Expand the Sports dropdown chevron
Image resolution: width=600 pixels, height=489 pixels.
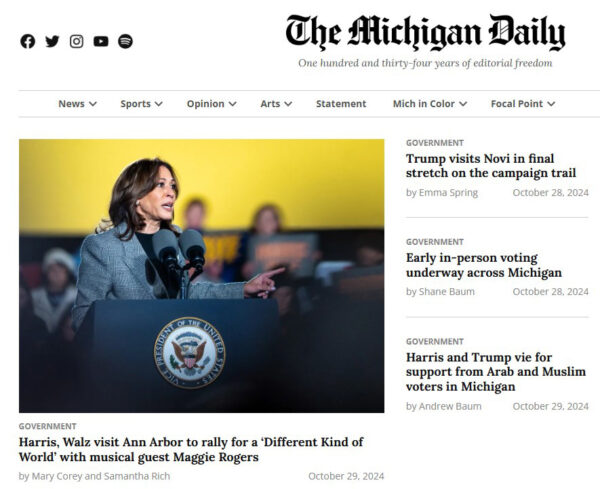(159, 104)
